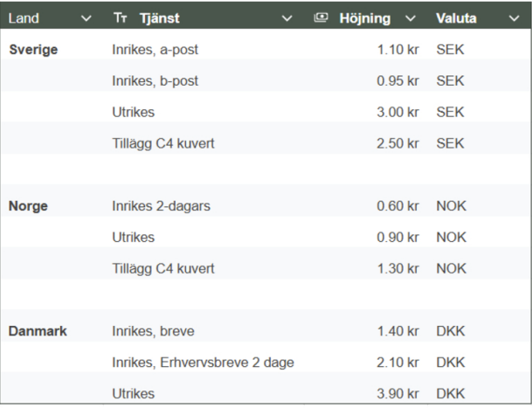
Task: Select NOK currency in Inrikes 2-dagars row
Action: (x=452, y=206)
